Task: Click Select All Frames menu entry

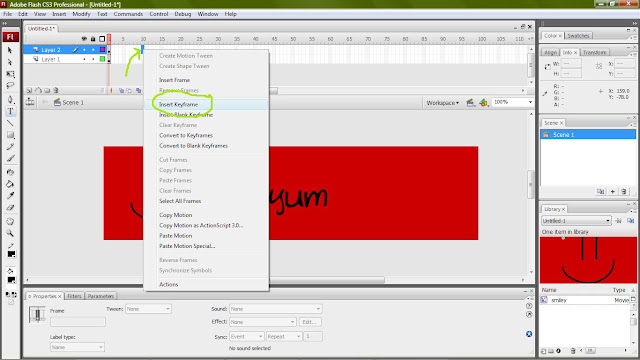Action: pyautogui.click(x=180, y=201)
